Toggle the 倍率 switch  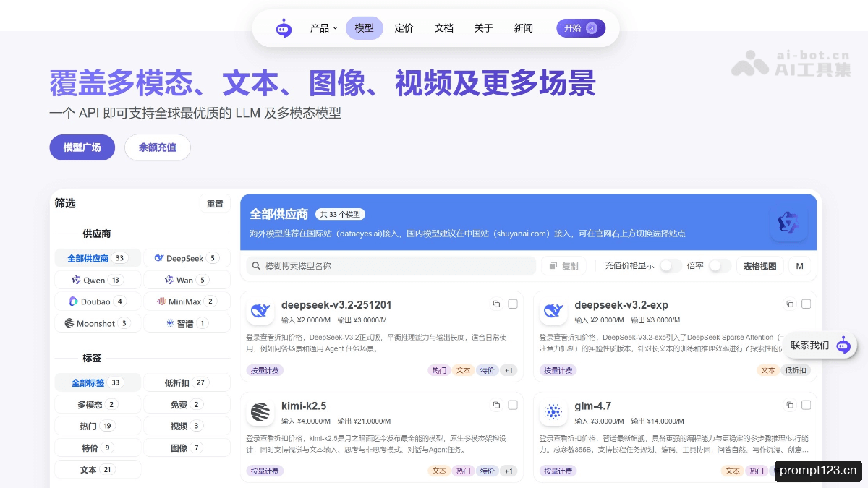[719, 266]
